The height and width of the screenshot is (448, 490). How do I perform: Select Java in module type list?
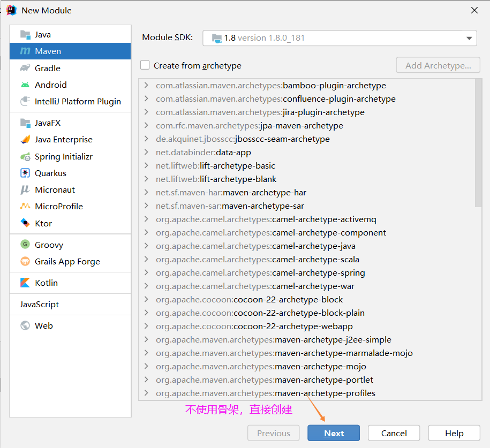coord(70,35)
